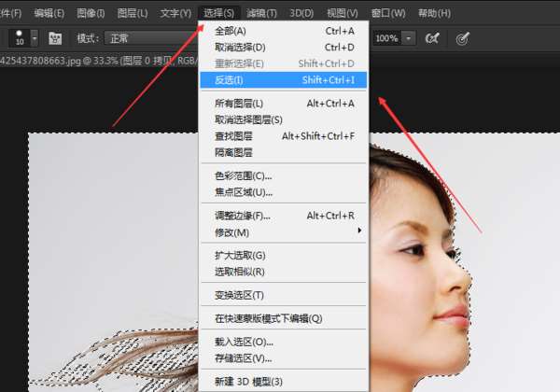
Task: Open the 图层(L) layer menu
Action: [x=133, y=14]
